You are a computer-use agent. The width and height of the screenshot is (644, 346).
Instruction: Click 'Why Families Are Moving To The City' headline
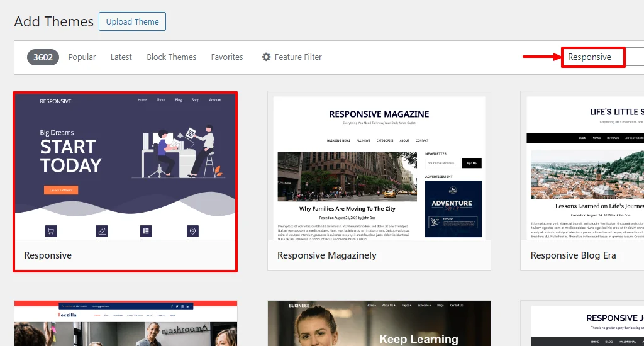point(347,209)
